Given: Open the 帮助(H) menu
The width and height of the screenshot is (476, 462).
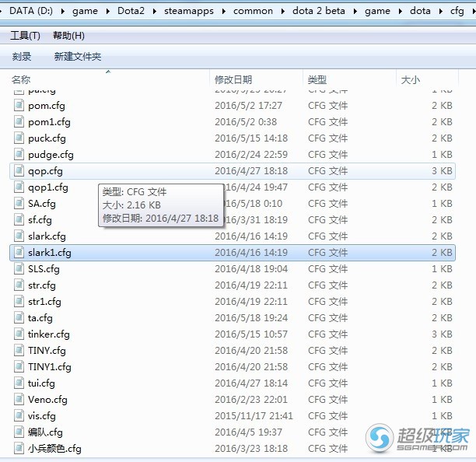Looking at the screenshot, I should [68, 36].
